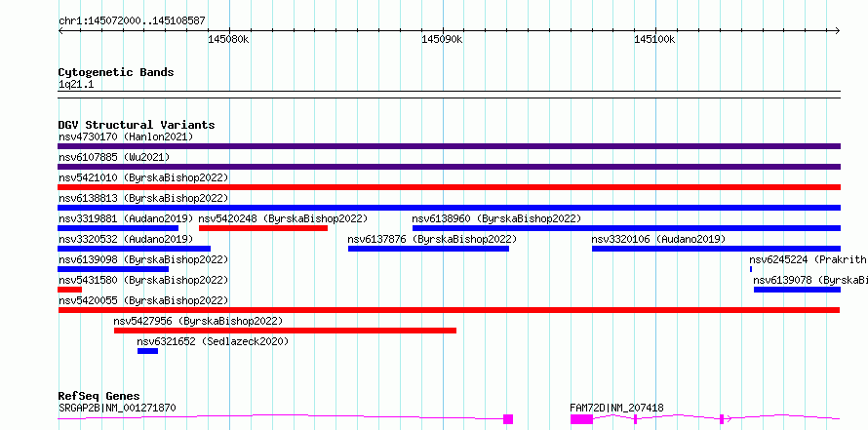
Task: Select the nsv6139078 variant label
Action: point(810,280)
